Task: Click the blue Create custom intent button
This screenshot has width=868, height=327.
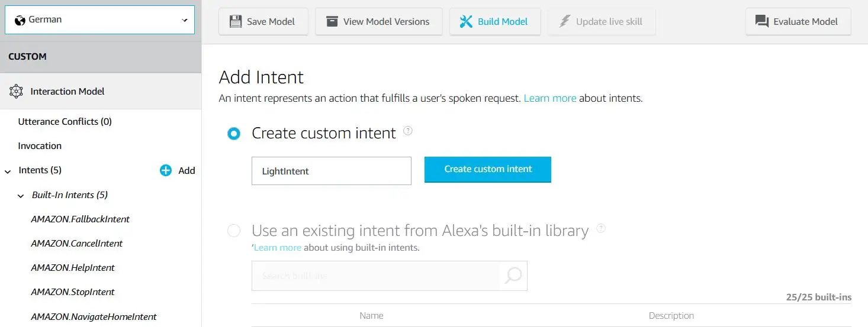Action: [x=488, y=169]
